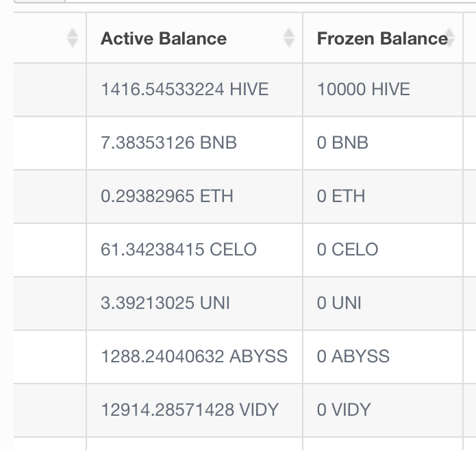
Task: Select the Active Balance column header
Action: (195, 38)
